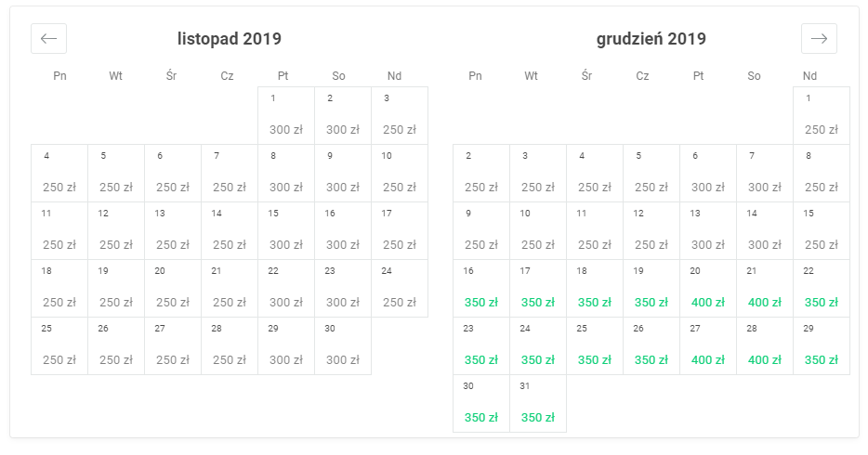Viewport: 868px width, 455px height.
Task: Pick November 15 in listopad calendar
Action: [x=286, y=231]
